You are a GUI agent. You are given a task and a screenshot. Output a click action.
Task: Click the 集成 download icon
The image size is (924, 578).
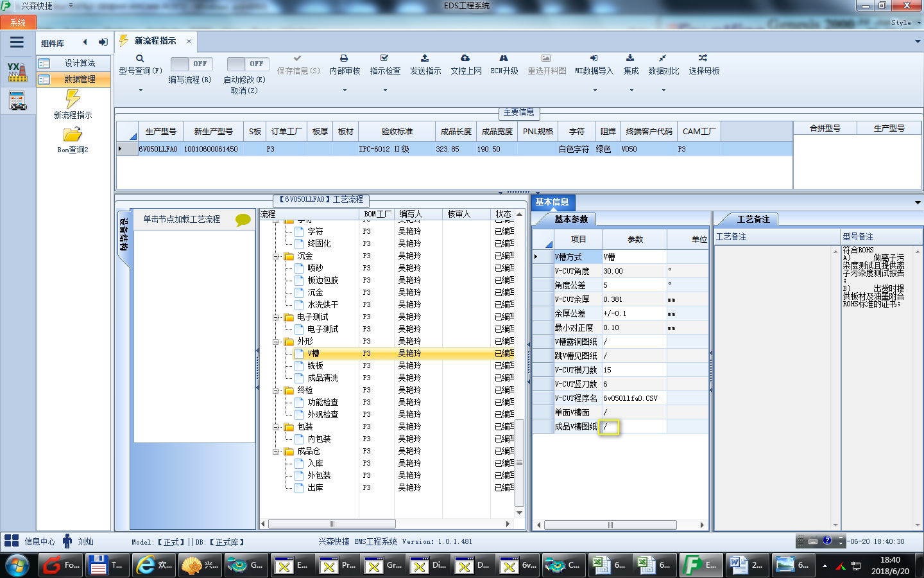630,58
